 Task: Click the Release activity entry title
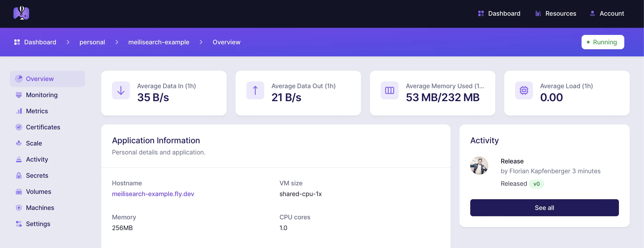[512, 161]
